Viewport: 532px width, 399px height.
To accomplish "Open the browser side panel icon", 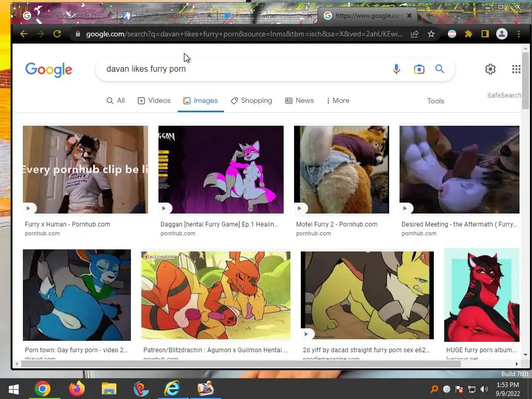I will coord(485,34).
